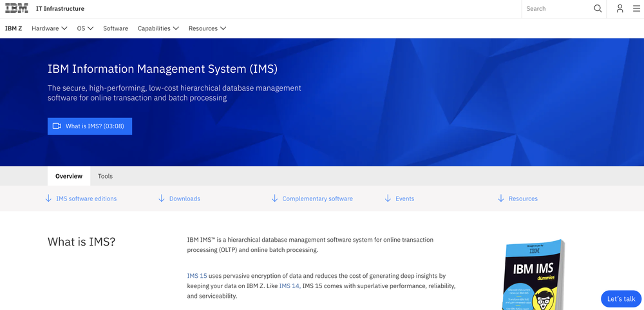Click into the Search input field

pyautogui.click(x=556, y=9)
